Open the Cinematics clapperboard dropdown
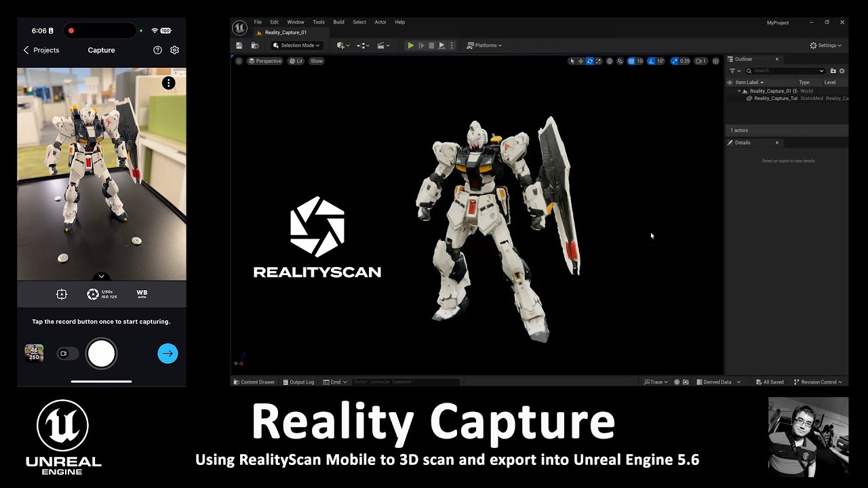 [383, 45]
